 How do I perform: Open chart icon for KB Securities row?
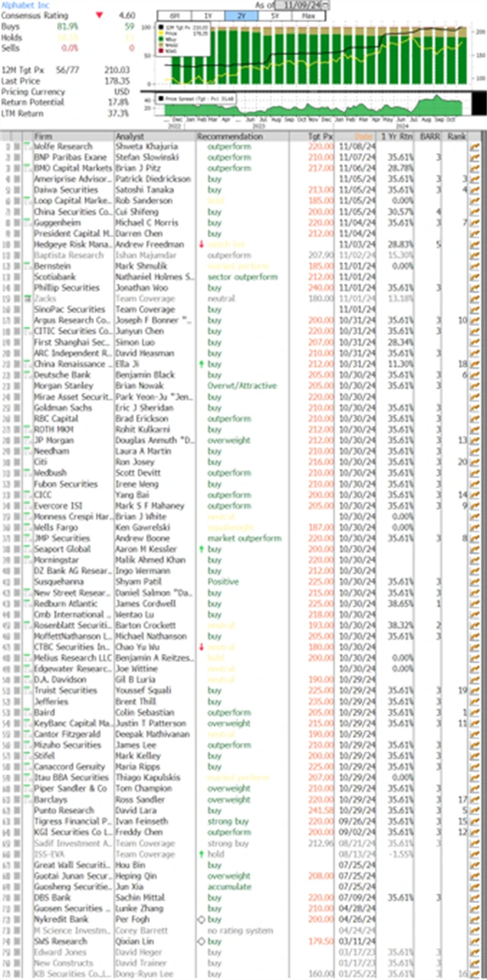475,974
